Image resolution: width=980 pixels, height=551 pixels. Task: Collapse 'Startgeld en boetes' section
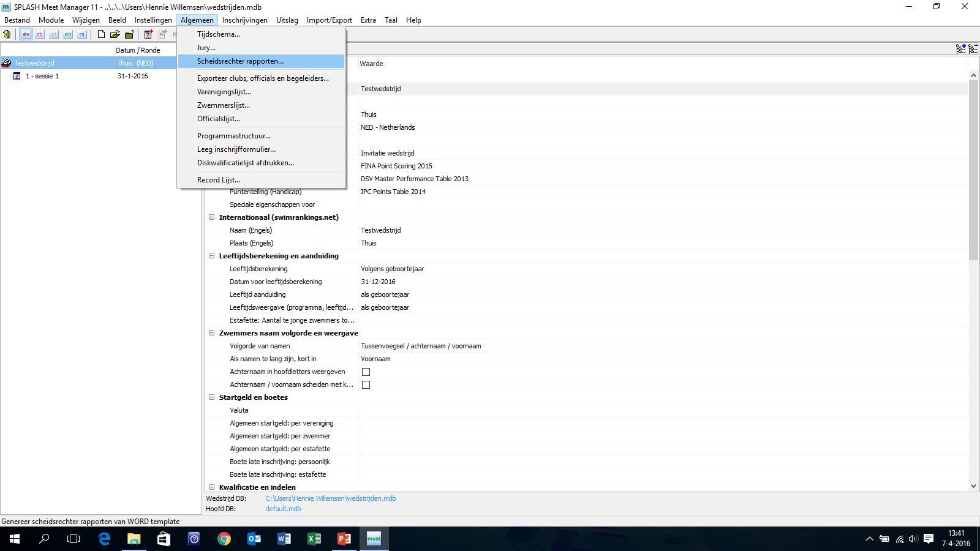point(212,397)
